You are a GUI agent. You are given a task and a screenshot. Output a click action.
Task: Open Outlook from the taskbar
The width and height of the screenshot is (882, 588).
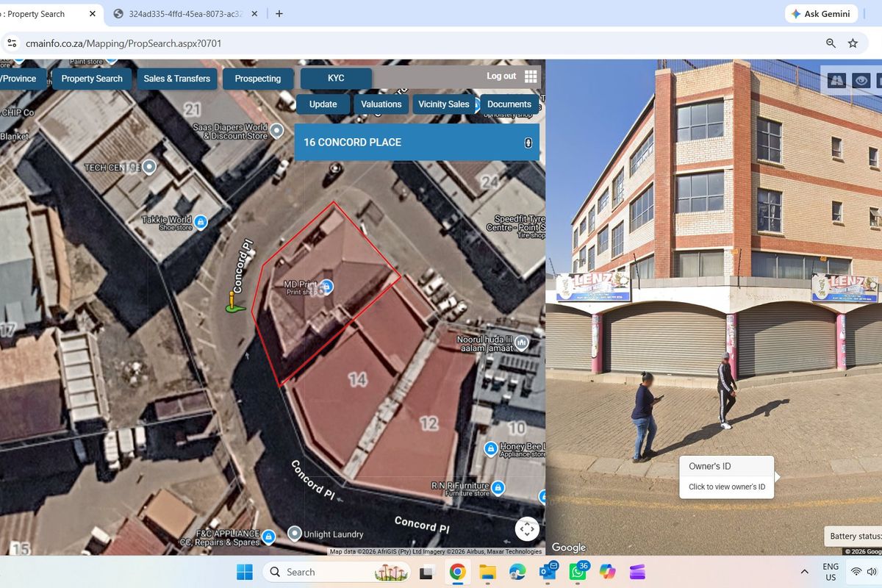point(548,571)
